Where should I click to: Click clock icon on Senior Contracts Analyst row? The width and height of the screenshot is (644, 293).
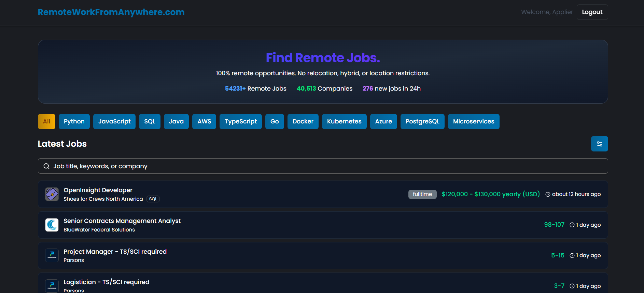pyautogui.click(x=572, y=225)
